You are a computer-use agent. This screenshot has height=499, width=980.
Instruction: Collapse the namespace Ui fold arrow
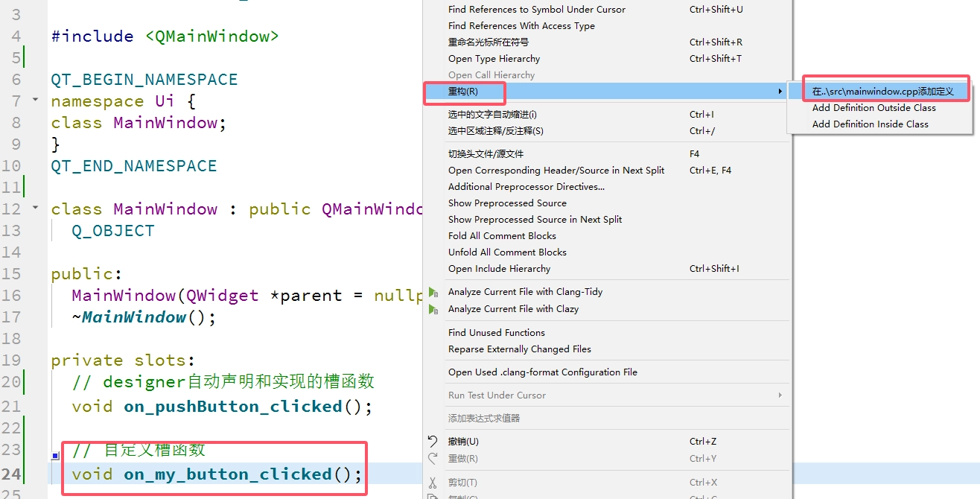click(x=35, y=99)
